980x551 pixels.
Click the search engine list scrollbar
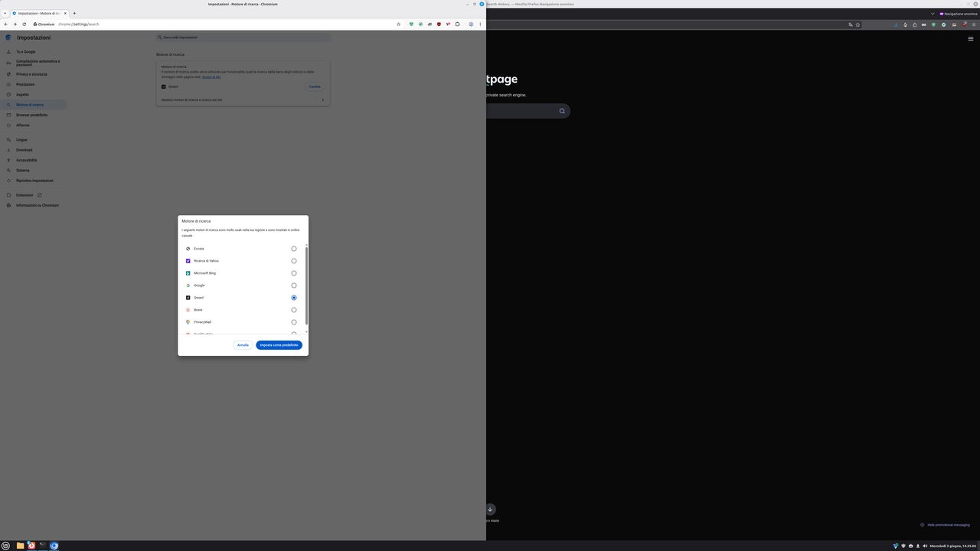pos(306,285)
